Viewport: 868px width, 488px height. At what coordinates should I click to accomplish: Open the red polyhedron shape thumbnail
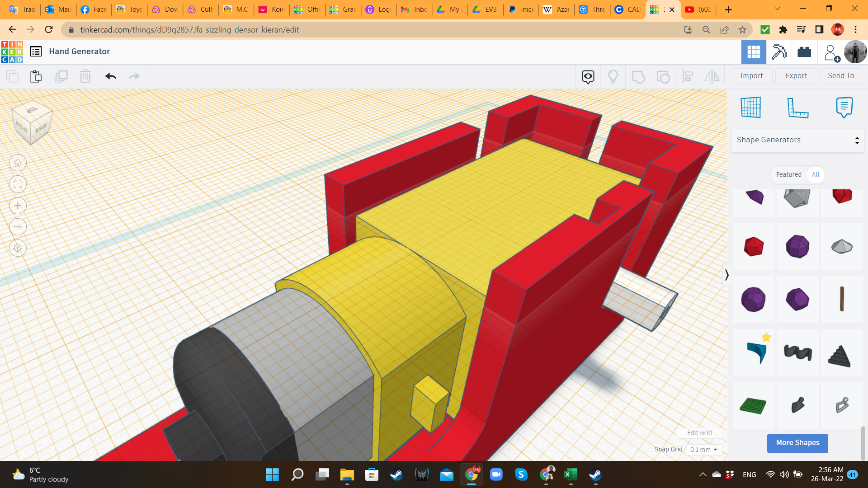point(753,247)
